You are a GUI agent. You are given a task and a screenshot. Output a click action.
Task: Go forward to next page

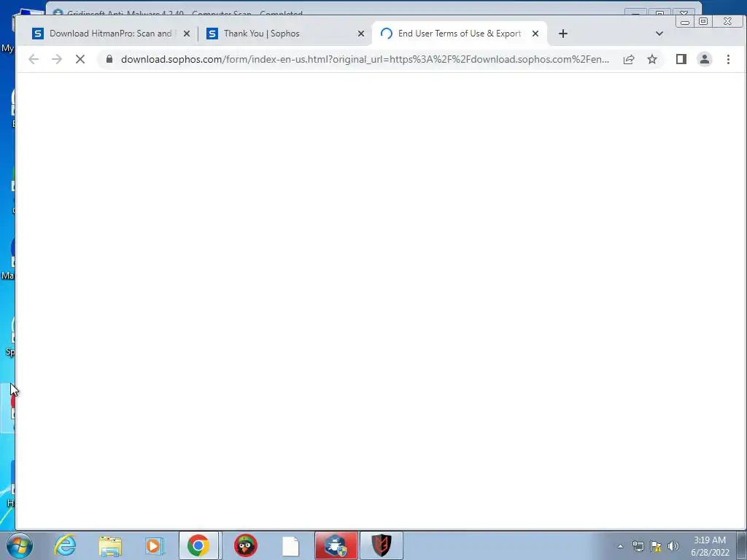click(x=57, y=59)
